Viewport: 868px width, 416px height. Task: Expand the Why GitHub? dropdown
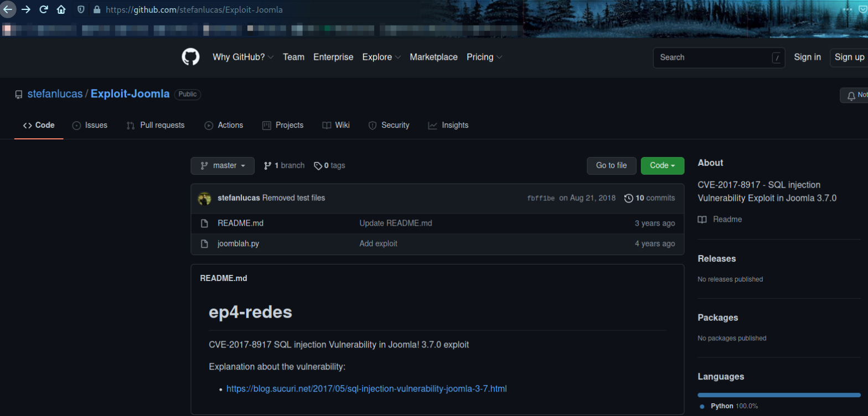[x=243, y=57]
